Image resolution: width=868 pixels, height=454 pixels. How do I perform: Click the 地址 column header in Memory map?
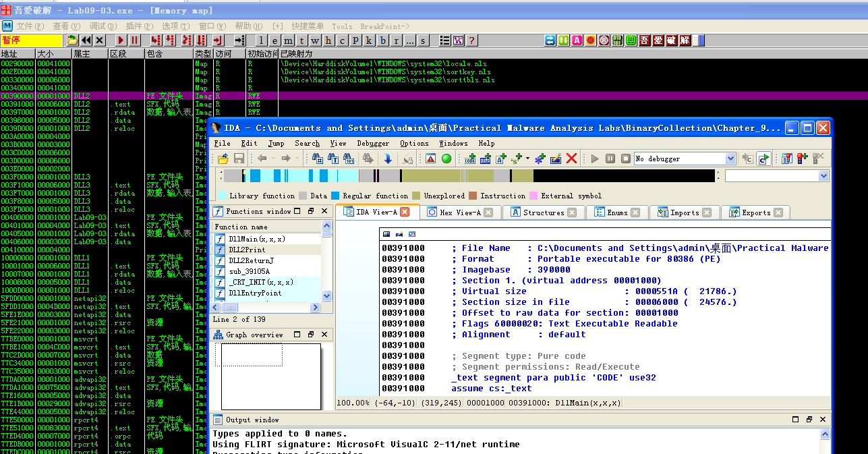[x=18, y=53]
